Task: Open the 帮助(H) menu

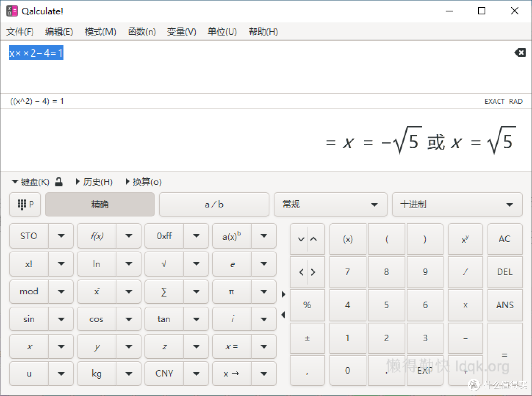Action: [263, 32]
